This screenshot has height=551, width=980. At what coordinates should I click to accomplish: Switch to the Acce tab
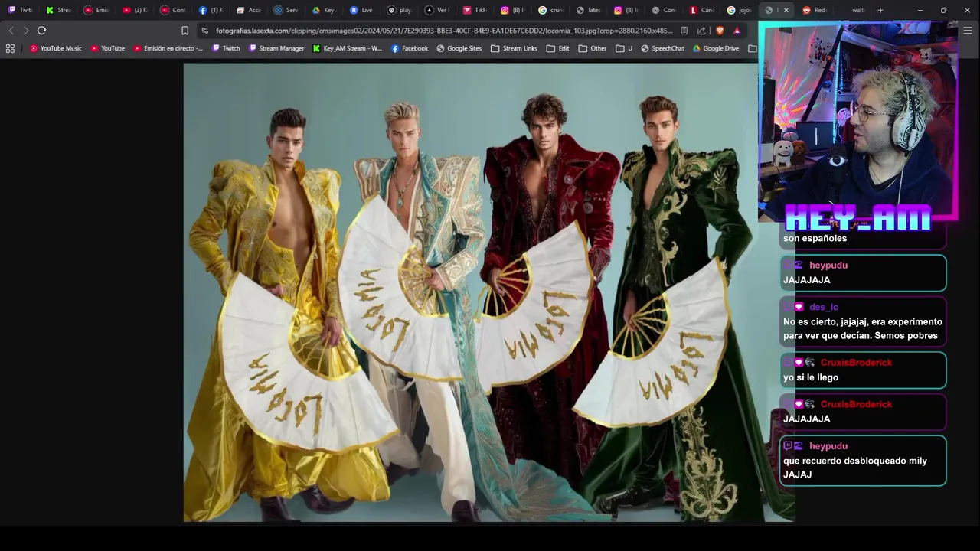pyautogui.click(x=249, y=10)
